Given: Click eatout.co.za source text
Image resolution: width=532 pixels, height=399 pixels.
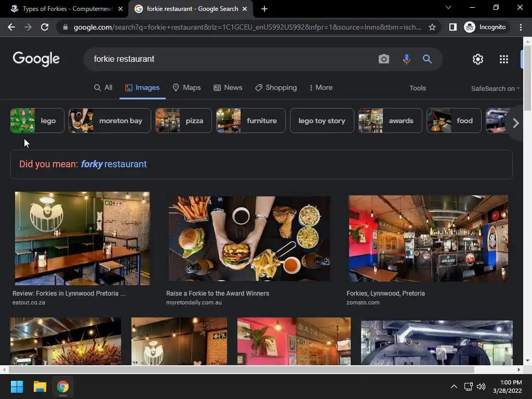Looking at the screenshot, I should pos(29,302).
